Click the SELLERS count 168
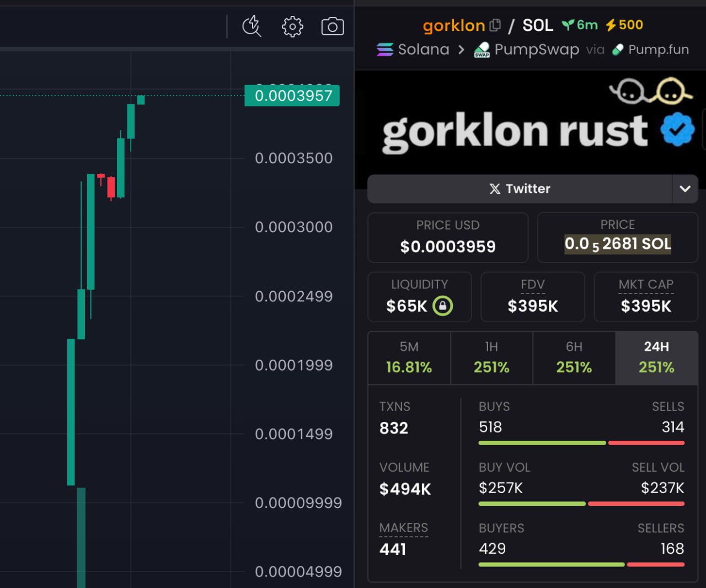The height and width of the screenshot is (588, 706). [672, 549]
